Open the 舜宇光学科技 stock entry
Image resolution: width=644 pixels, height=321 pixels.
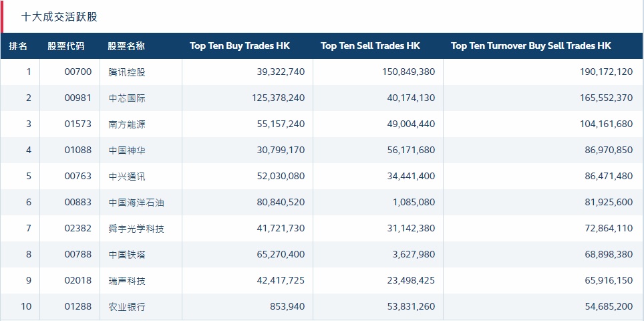[x=136, y=229]
